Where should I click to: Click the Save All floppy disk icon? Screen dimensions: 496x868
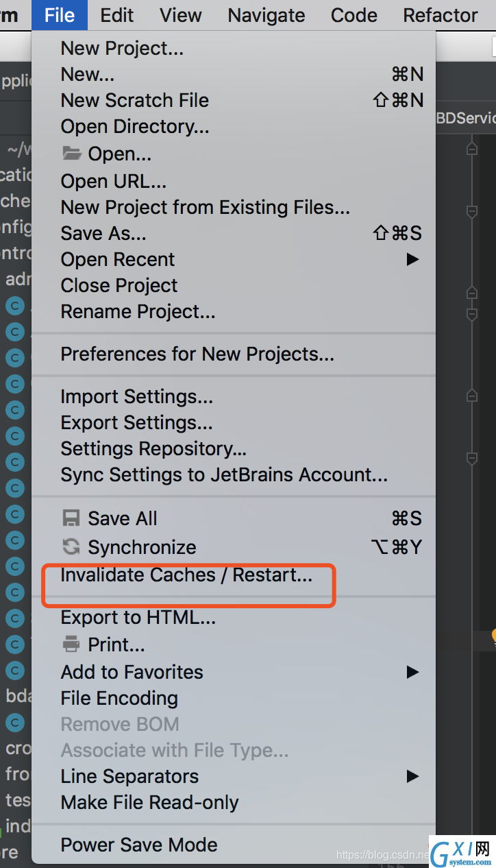[x=71, y=518]
